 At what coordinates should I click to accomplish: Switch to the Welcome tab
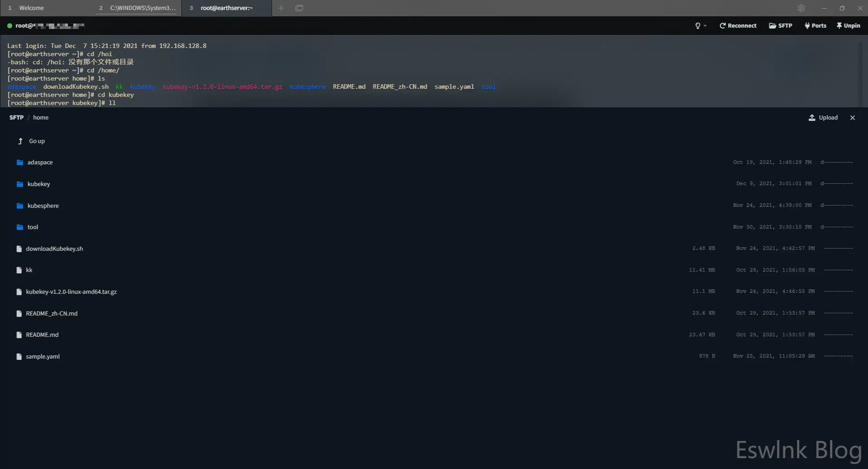click(31, 8)
